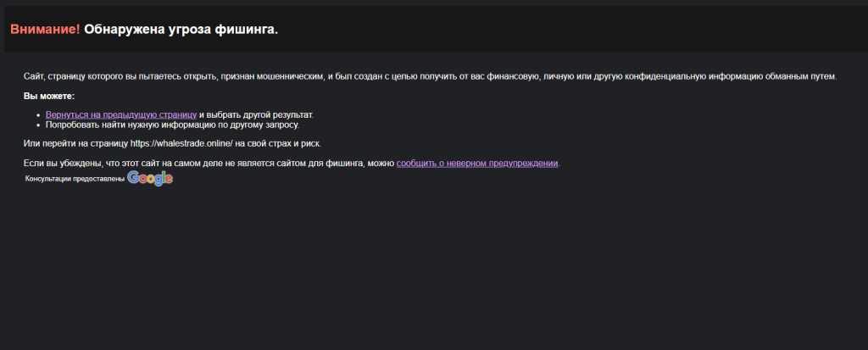Click the Google logo image
Viewport: 868px width, 350px height.
pos(150,178)
